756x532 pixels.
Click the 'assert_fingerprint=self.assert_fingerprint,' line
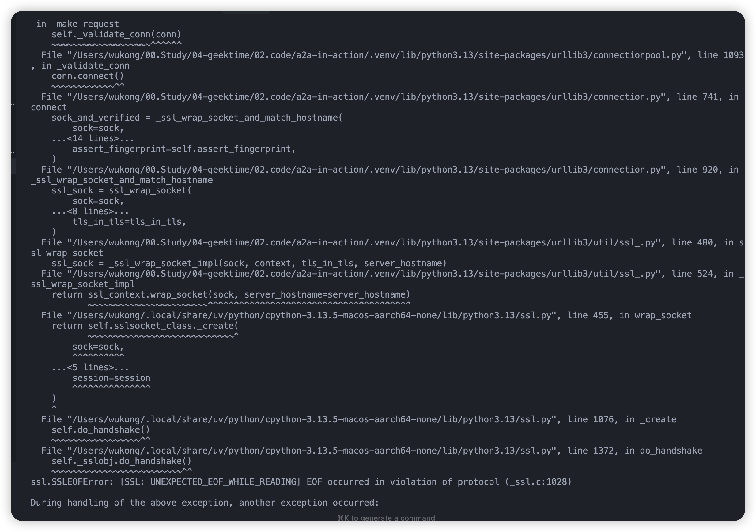tap(184, 149)
